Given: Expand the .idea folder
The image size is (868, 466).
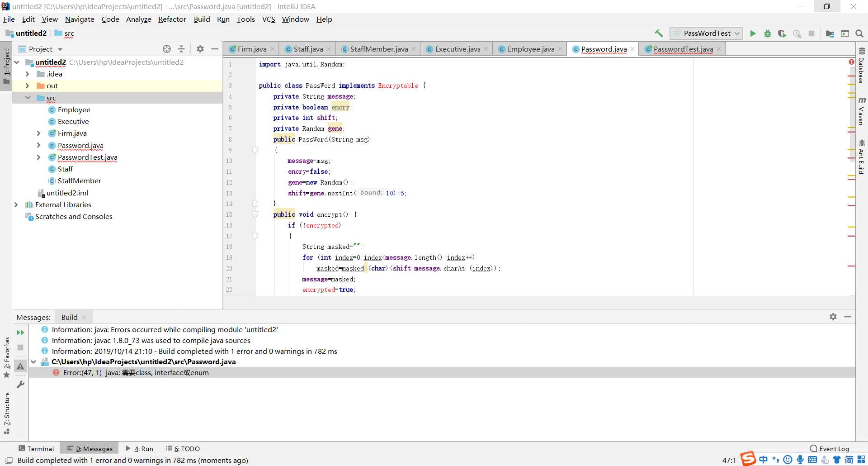Looking at the screenshot, I should 27,74.
